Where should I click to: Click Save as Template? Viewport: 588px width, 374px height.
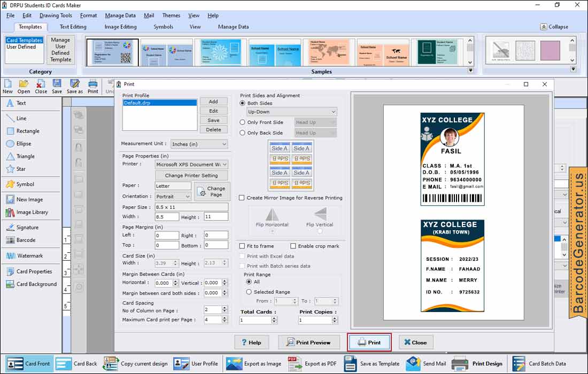372,363
